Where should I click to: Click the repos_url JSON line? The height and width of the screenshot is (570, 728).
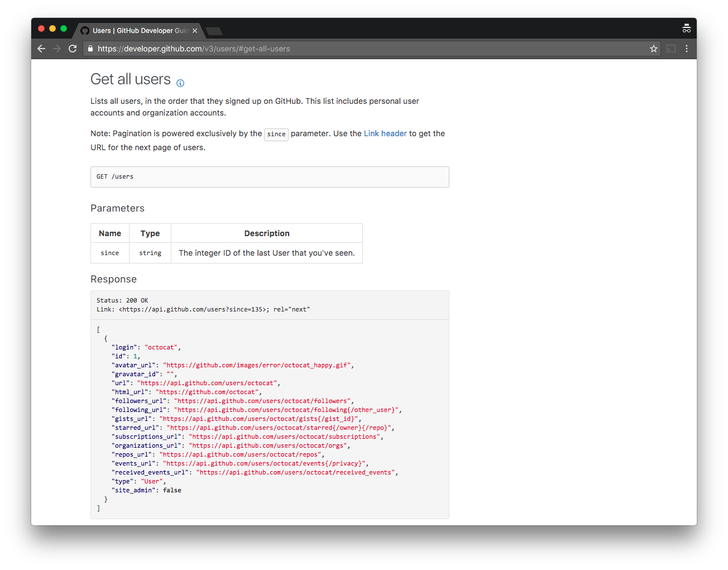tap(218, 454)
